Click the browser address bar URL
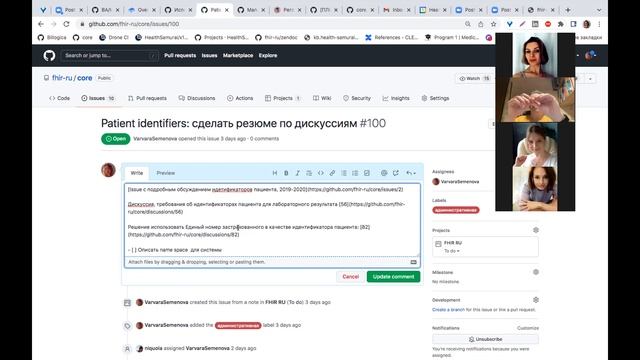The height and width of the screenshot is (360, 640). click(133, 24)
